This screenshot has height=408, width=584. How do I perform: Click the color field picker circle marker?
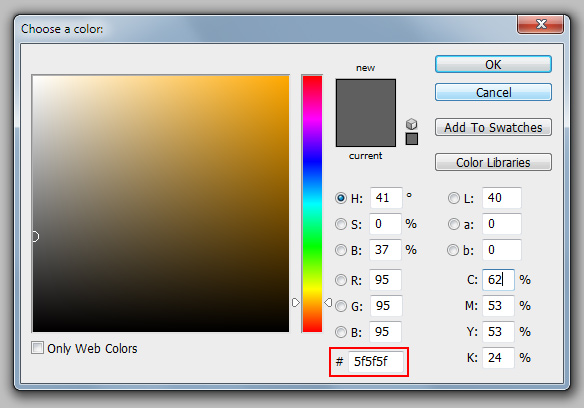click(x=35, y=237)
